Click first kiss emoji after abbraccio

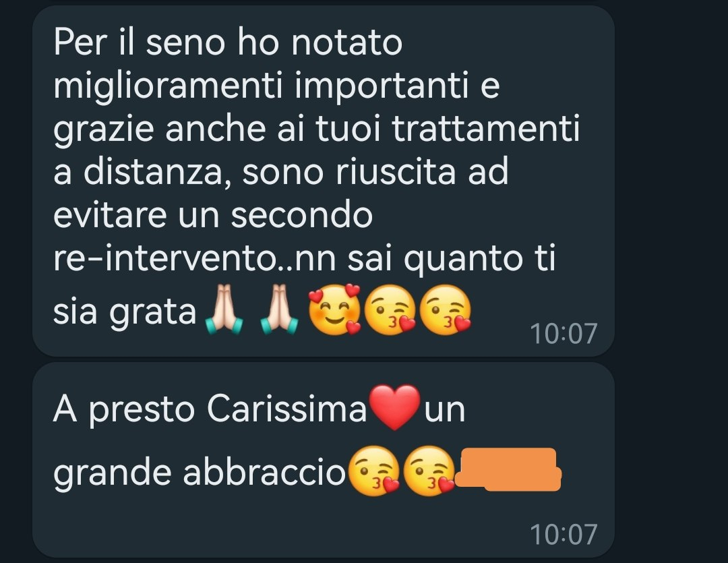coord(373,471)
